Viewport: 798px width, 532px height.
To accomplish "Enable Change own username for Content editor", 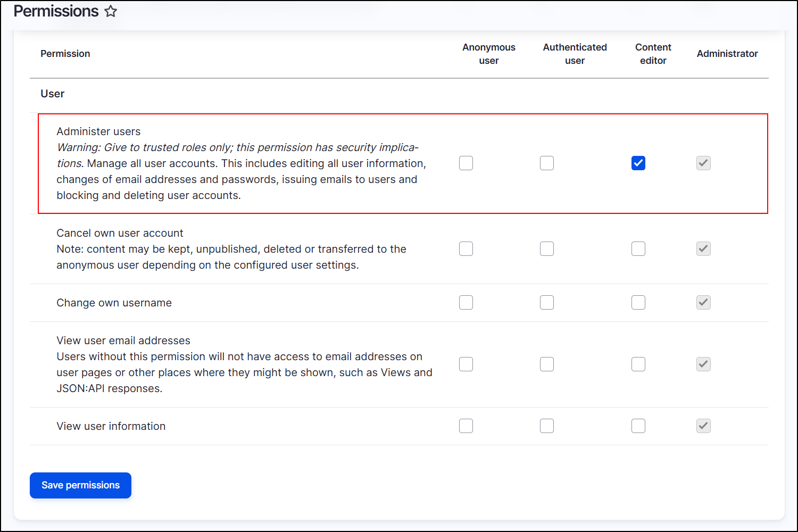I will 638,303.
